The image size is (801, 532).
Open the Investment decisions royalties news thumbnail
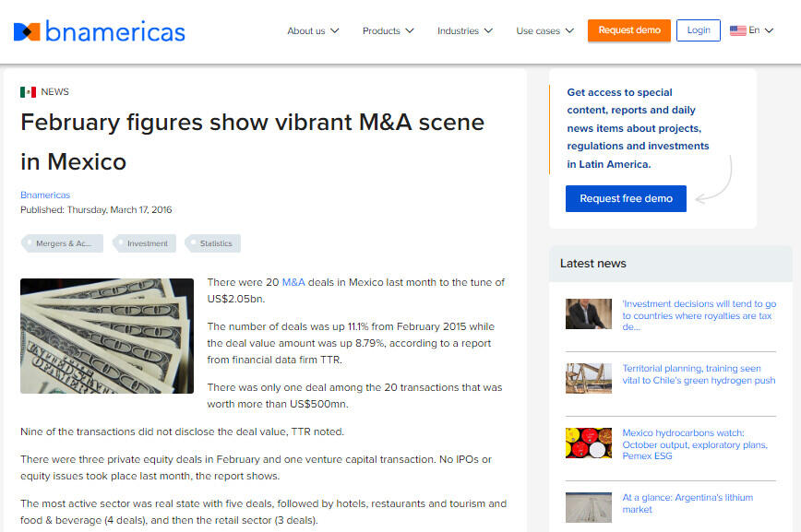(589, 314)
